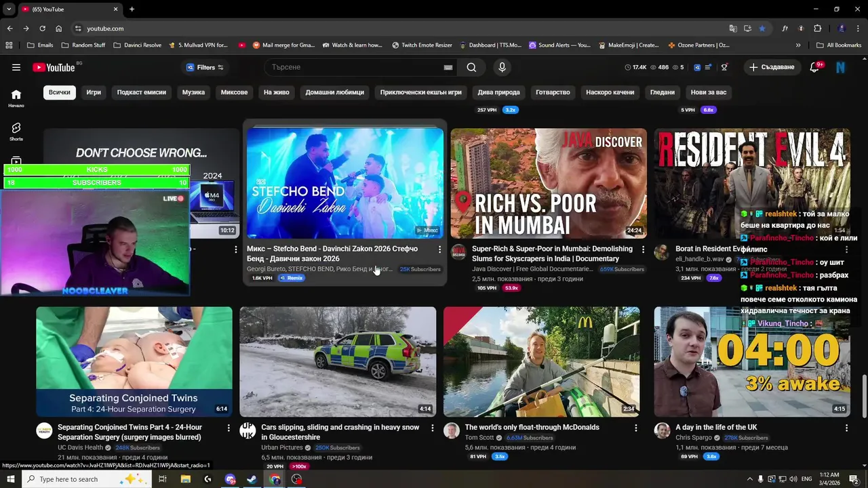Click the trophy icon in YouTube header
This screenshot has height=488, width=868.
click(x=724, y=67)
